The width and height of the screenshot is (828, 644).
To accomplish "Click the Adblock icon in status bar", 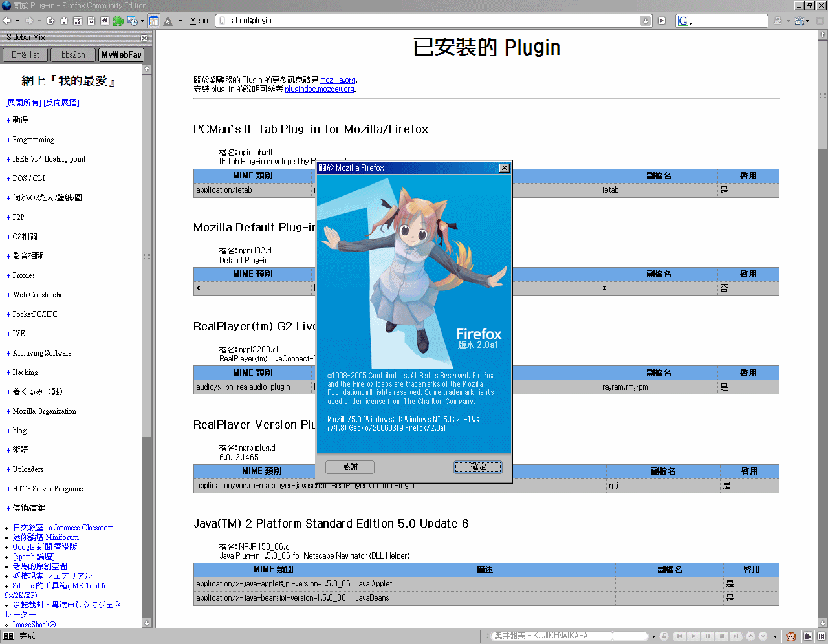I will coord(820,636).
